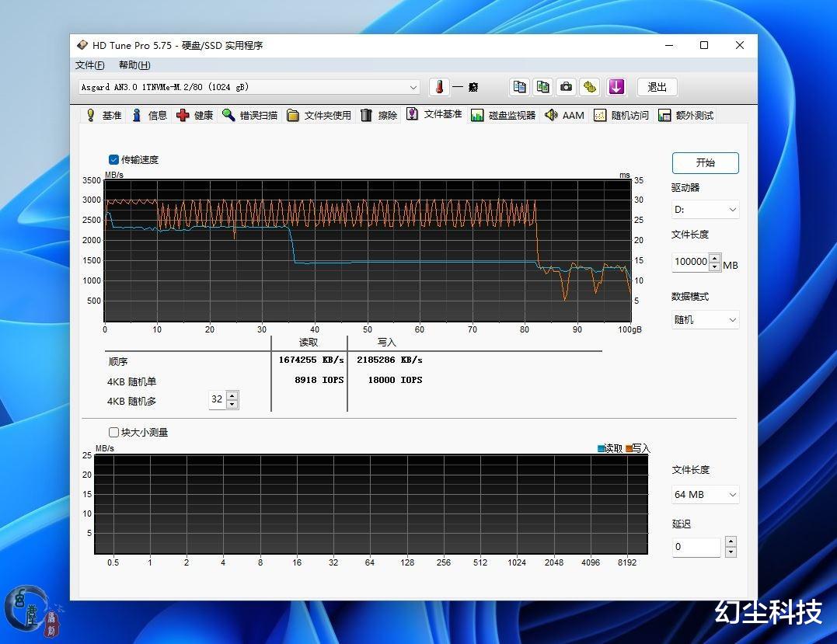
Task: Click the 开始 (Start) button
Action: tap(705, 163)
